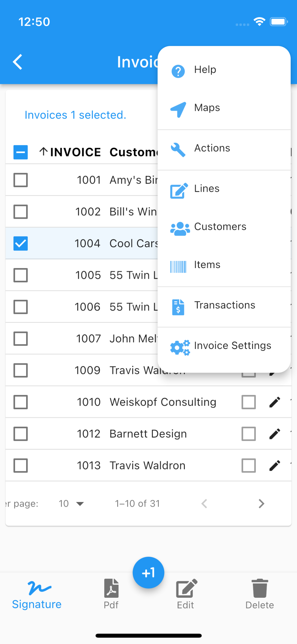The height and width of the screenshot is (644, 297).
Task: Go to previous page of invoices
Action: pos(204,504)
